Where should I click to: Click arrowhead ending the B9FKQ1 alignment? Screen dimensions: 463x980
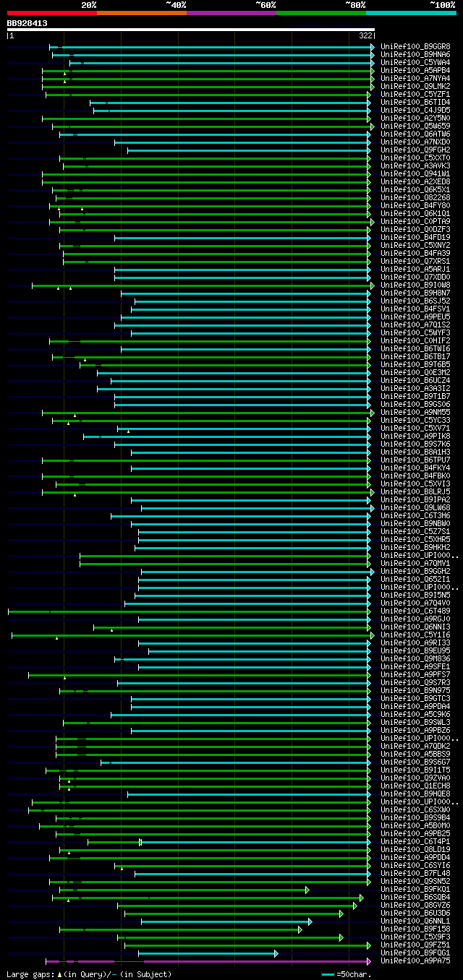click(x=307, y=890)
